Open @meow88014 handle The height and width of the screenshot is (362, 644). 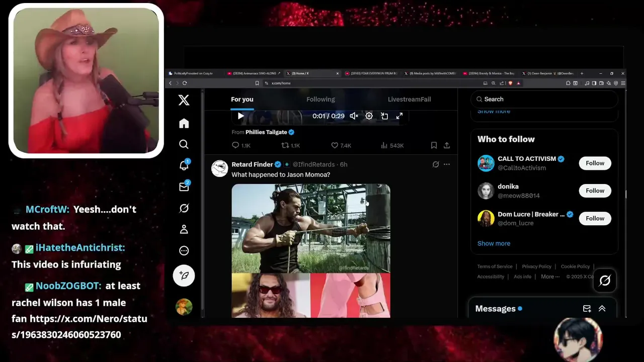(519, 196)
